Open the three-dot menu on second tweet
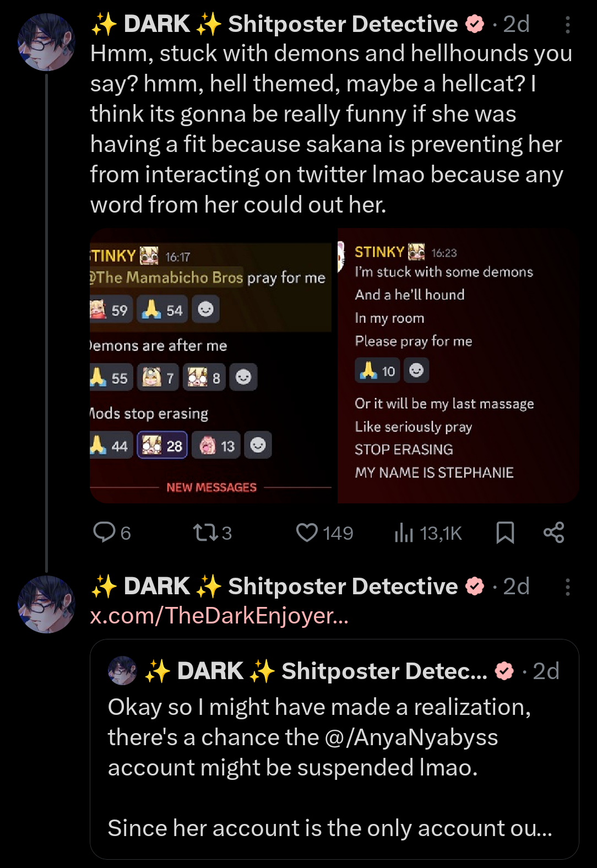 567,587
